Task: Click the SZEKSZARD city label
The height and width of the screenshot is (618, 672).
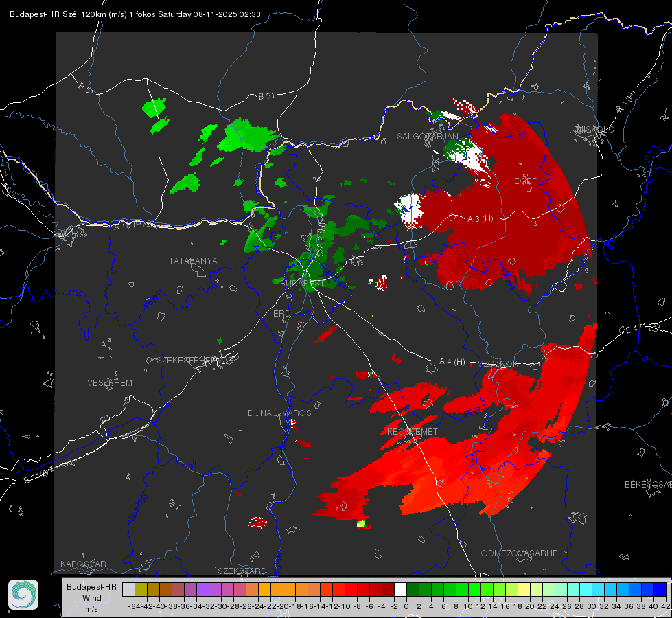Action: [x=242, y=571]
